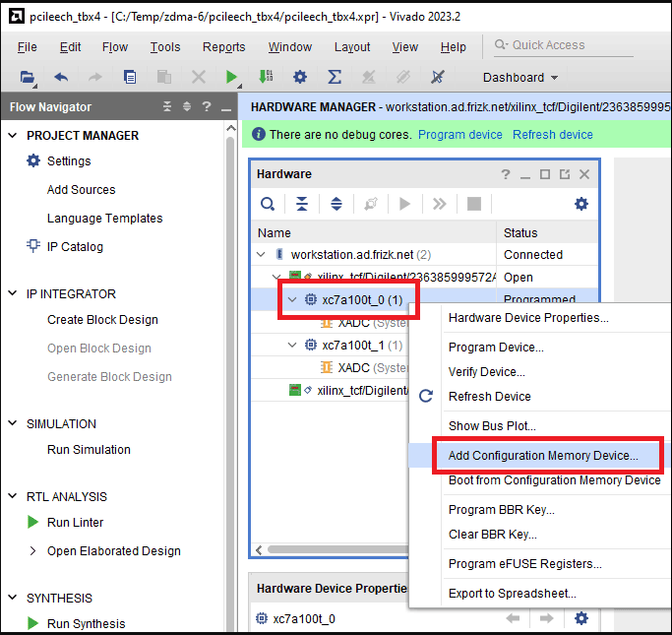672x635 pixels.
Task: Click the Program device link in banner
Action: click(459, 135)
